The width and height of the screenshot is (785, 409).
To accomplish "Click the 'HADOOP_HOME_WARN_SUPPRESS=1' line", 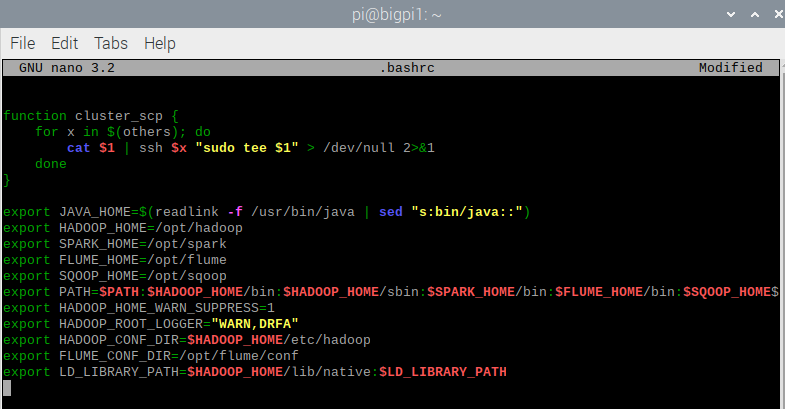I will pyautogui.click(x=139, y=308).
